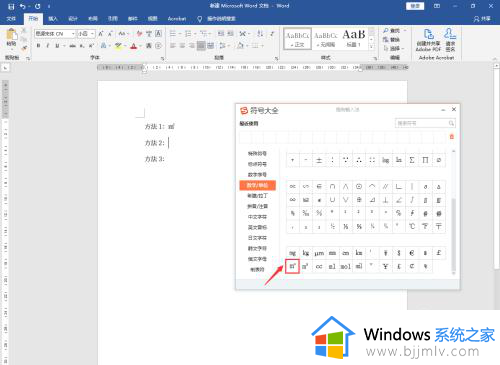Image resolution: width=500 pixels, height=365 pixels.
Task: Redo using the quick access toolbar
Action: pyautogui.click(x=37, y=6)
